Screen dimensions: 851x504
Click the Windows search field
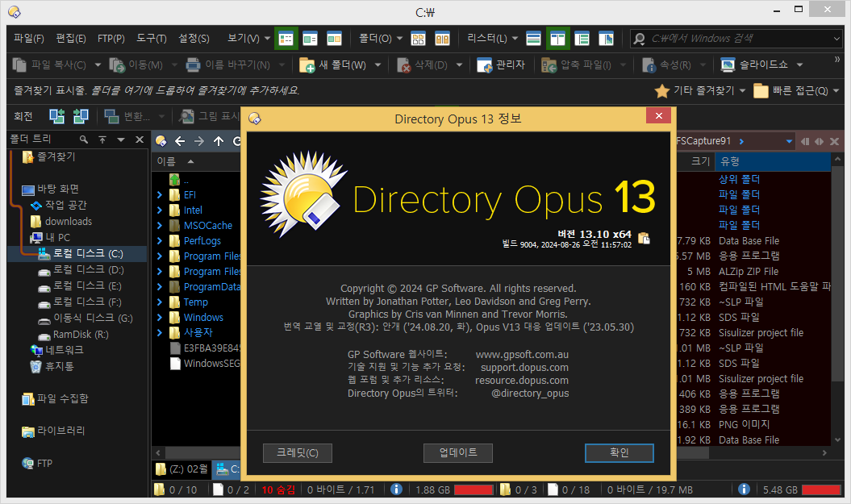[x=736, y=39]
